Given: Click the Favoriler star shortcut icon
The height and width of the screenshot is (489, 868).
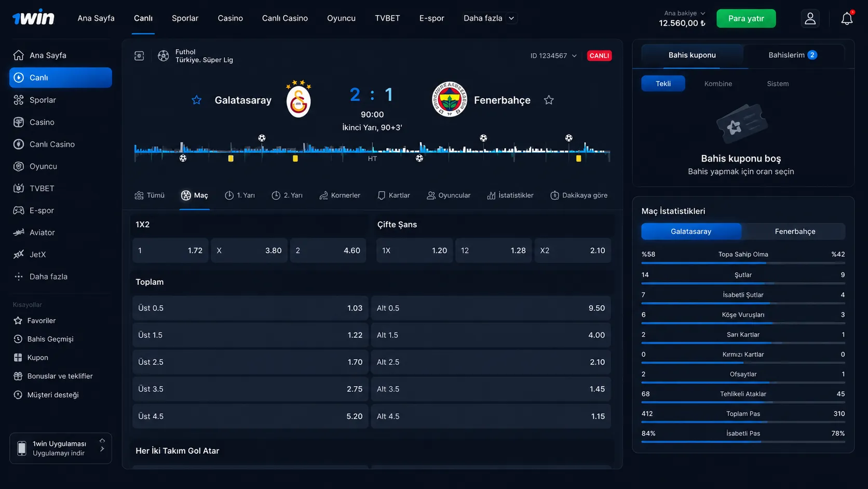Looking at the screenshot, I should tap(18, 321).
